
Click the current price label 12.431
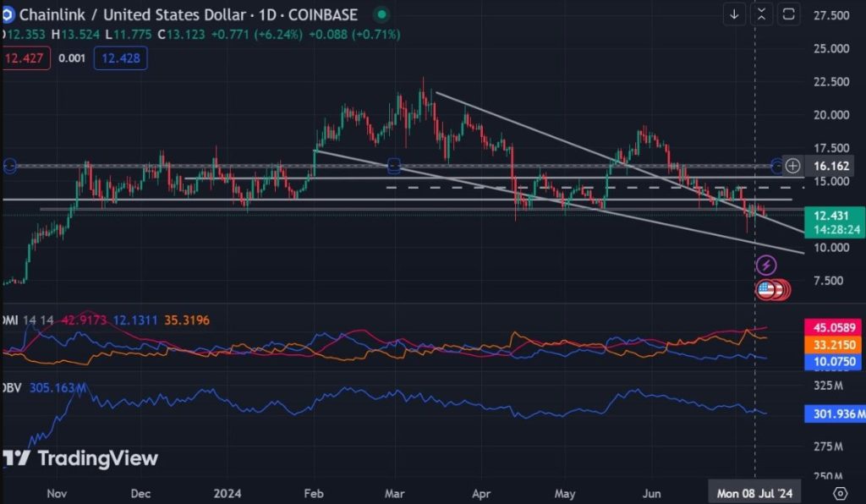click(835, 216)
